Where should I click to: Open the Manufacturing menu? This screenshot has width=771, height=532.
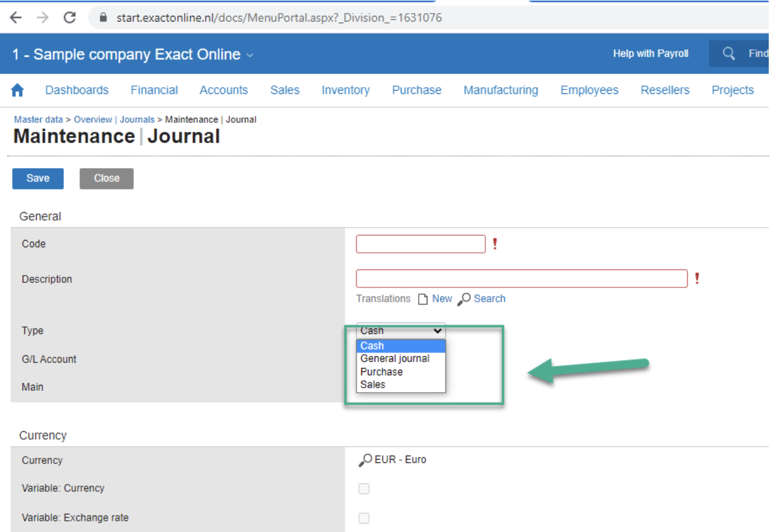pos(500,90)
